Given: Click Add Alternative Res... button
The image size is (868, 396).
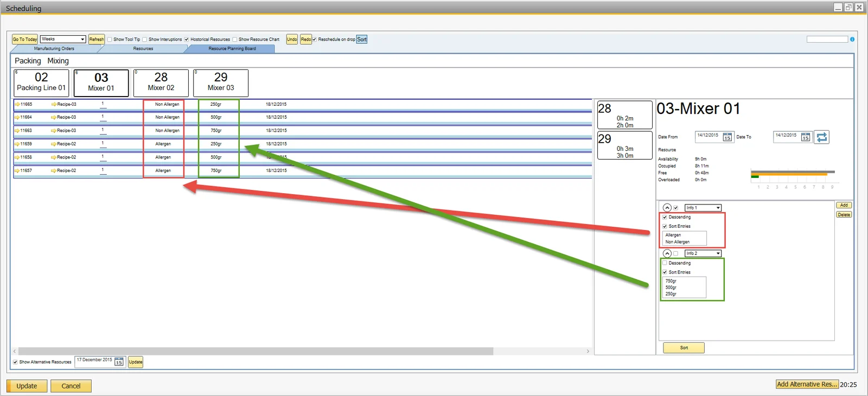Looking at the screenshot, I should 807,384.
